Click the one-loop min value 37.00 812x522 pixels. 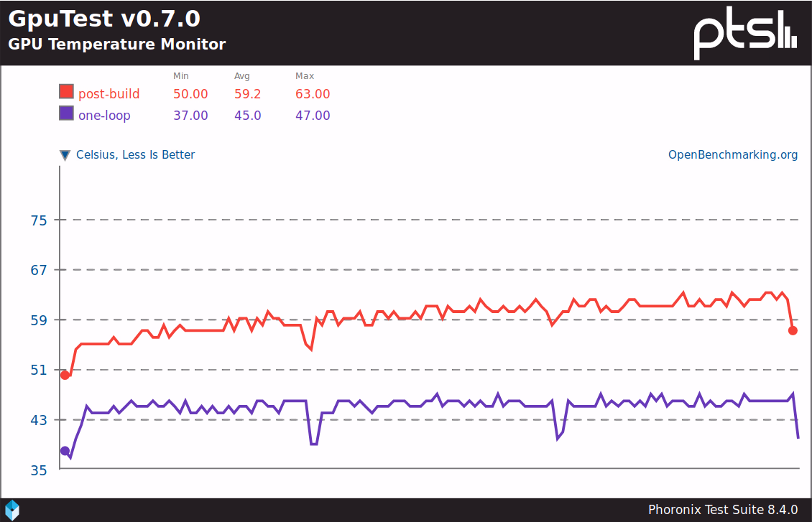point(190,116)
